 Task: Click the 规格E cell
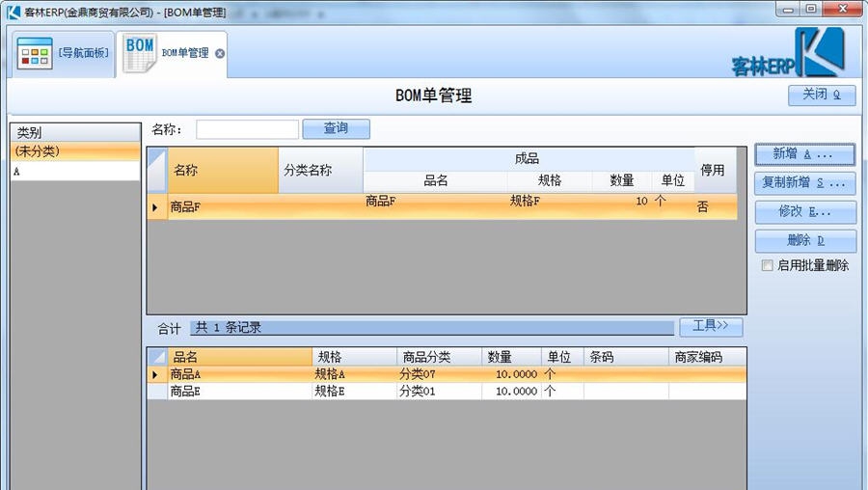coord(354,391)
